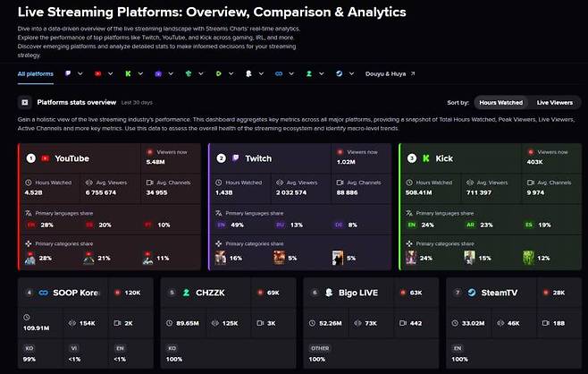Click the SOOP Korea hours value 109.91M
Screen dimensions: 588x374
click(x=36, y=327)
